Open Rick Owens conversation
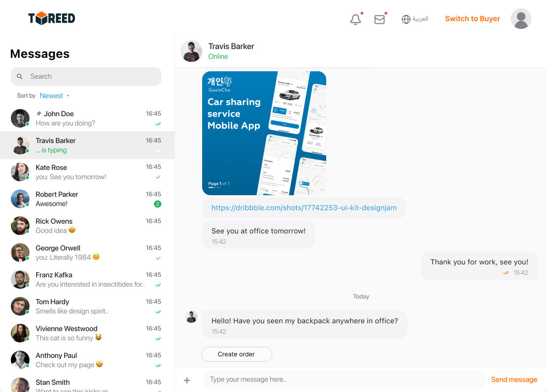Viewport: 547px width, 392px height. [x=87, y=226]
